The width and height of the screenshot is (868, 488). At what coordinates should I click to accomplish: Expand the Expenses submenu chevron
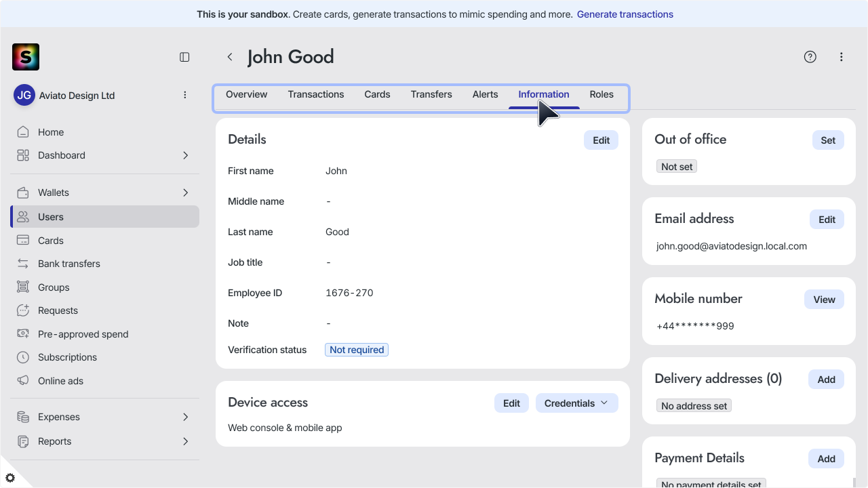[186, 417]
